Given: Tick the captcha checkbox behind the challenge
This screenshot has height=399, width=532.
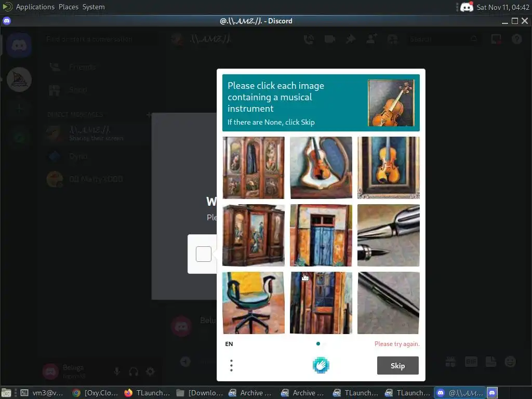Looking at the screenshot, I should tap(204, 254).
